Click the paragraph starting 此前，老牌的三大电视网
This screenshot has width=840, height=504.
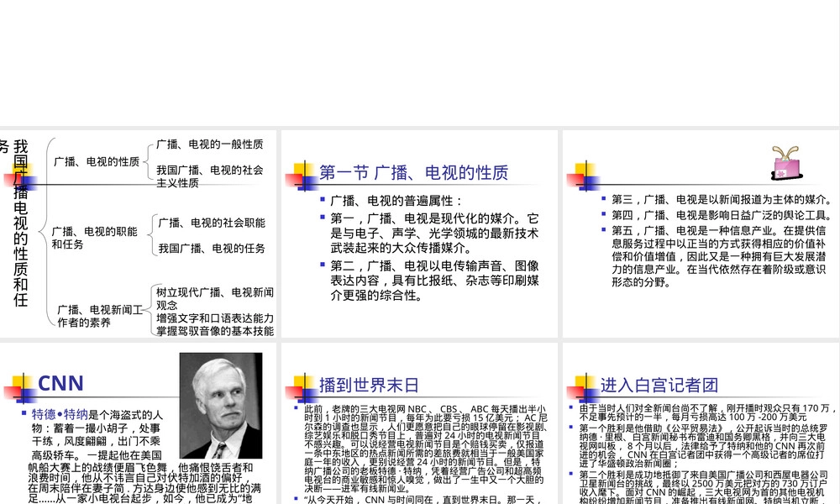coord(426,449)
